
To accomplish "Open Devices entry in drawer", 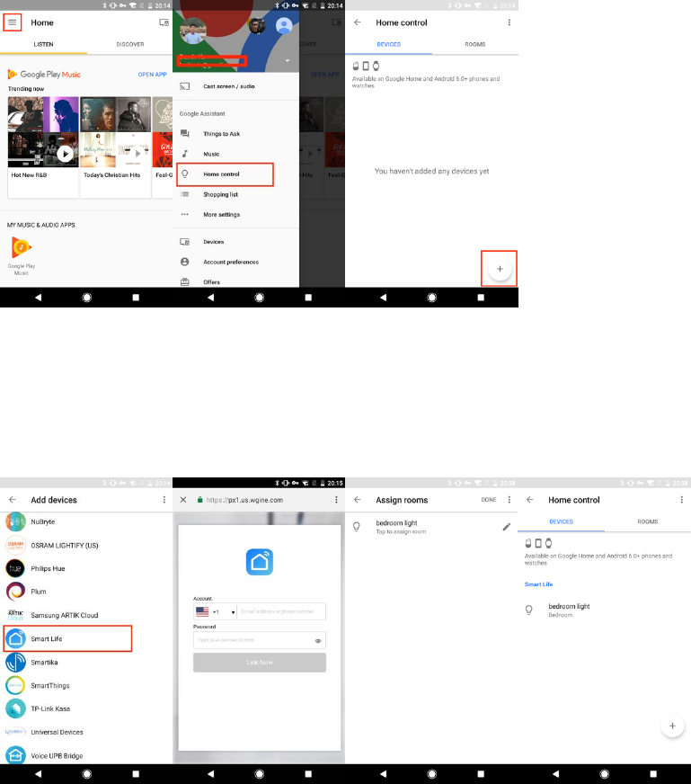I will (235, 242).
